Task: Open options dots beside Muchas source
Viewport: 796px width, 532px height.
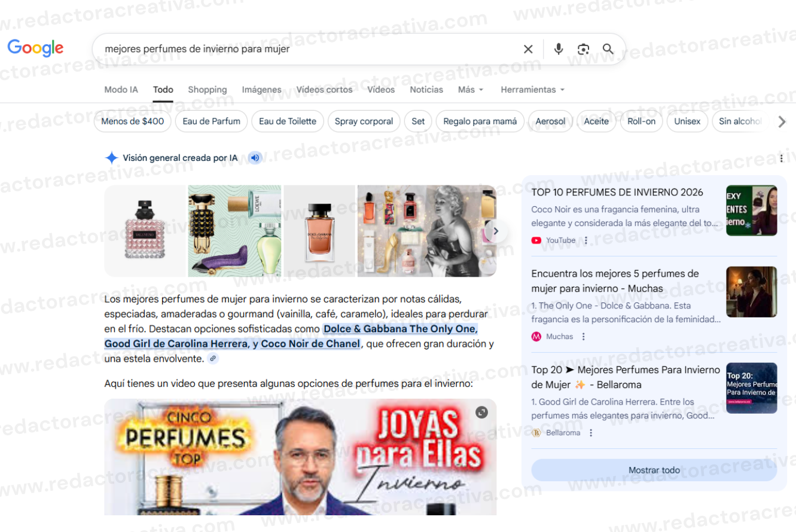Action: [584, 337]
